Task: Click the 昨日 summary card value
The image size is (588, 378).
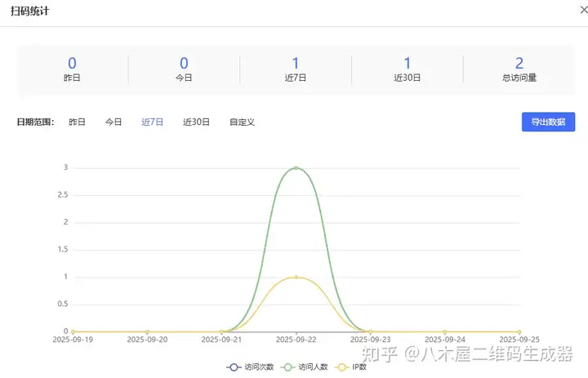Action: (x=72, y=63)
